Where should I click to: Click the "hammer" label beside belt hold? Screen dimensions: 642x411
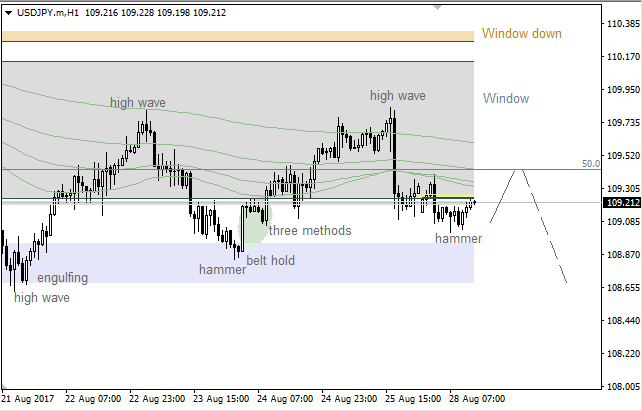point(222,269)
